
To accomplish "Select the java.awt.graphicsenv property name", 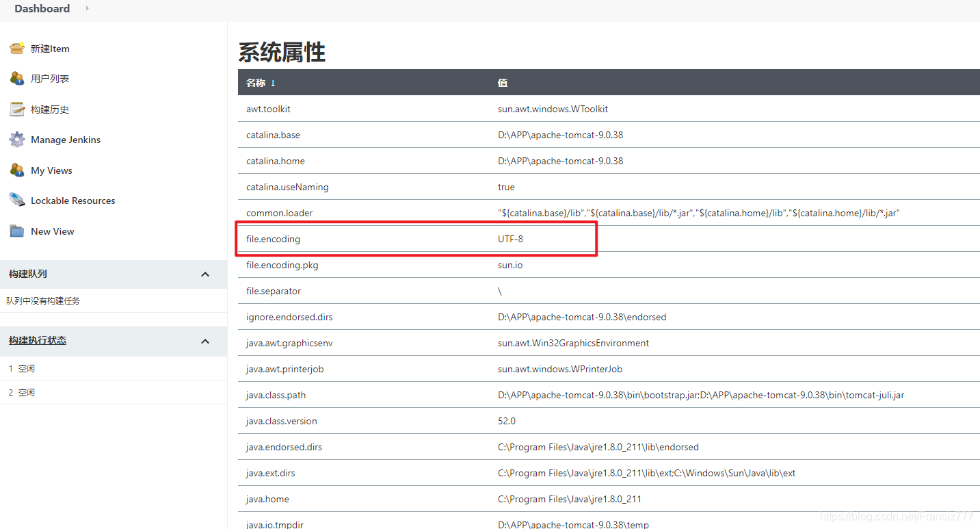I will 289,343.
